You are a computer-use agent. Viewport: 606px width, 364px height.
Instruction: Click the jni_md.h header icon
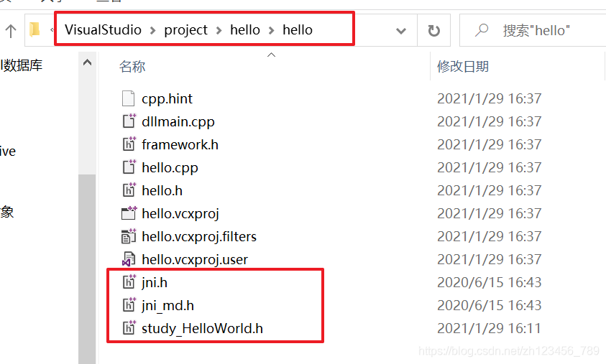click(129, 305)
